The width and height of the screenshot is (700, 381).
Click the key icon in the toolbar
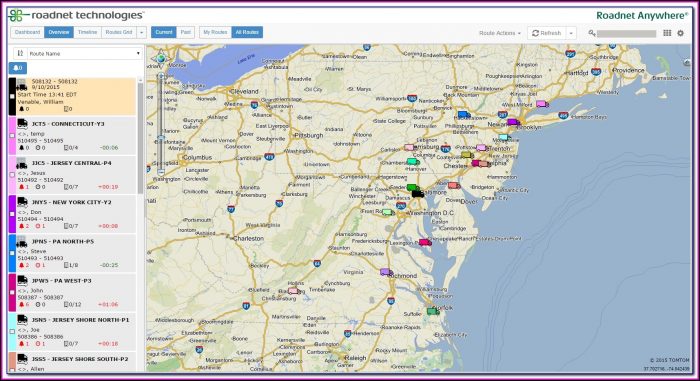tap(592, 33)
